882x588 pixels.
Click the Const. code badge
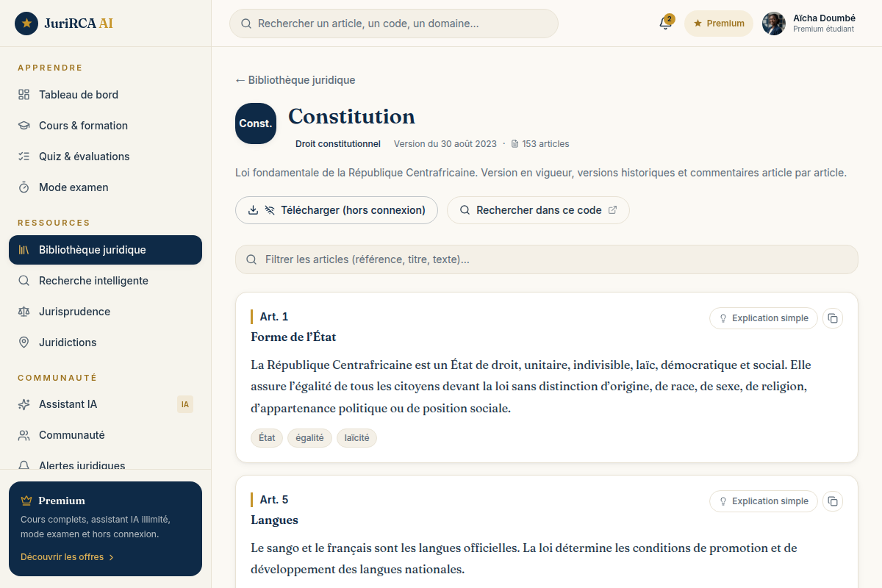pyautogui.click(x=256, y=123)
